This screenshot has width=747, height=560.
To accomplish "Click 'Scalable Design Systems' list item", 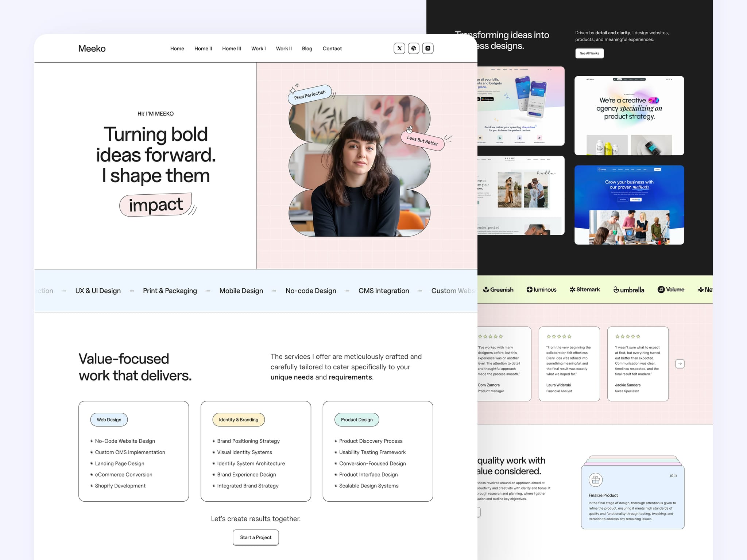I will pos(369,486).
